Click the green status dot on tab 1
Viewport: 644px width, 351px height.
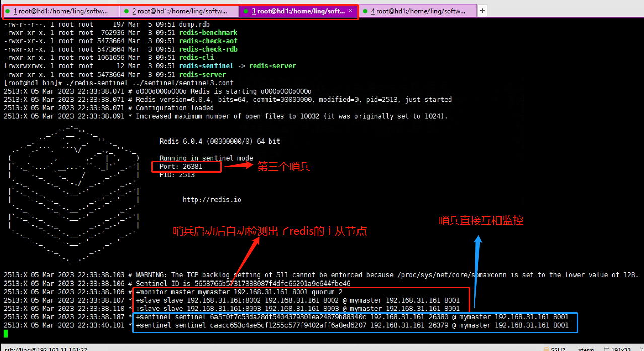click(8, 11)
